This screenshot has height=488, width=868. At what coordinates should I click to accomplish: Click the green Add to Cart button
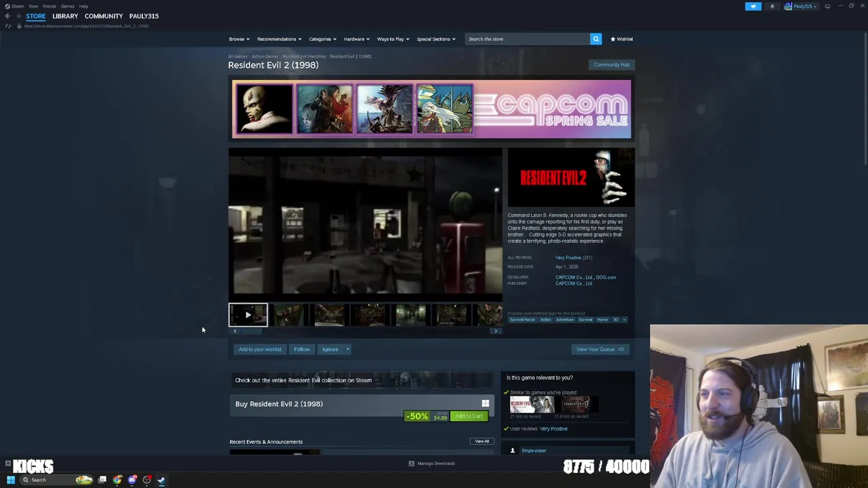[469, 416]
